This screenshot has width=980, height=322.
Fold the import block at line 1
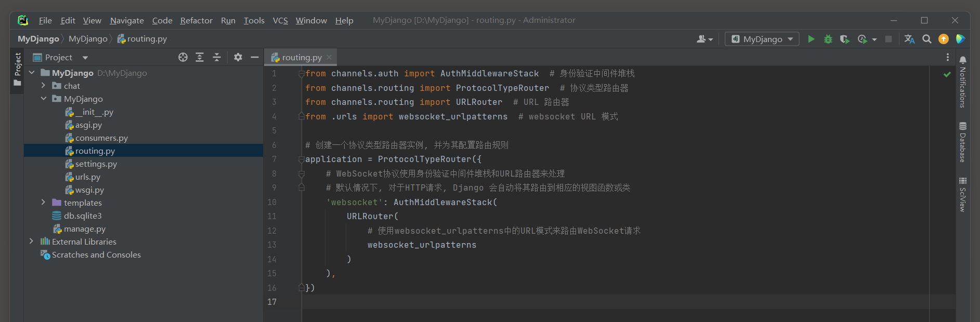click(301, 74)
